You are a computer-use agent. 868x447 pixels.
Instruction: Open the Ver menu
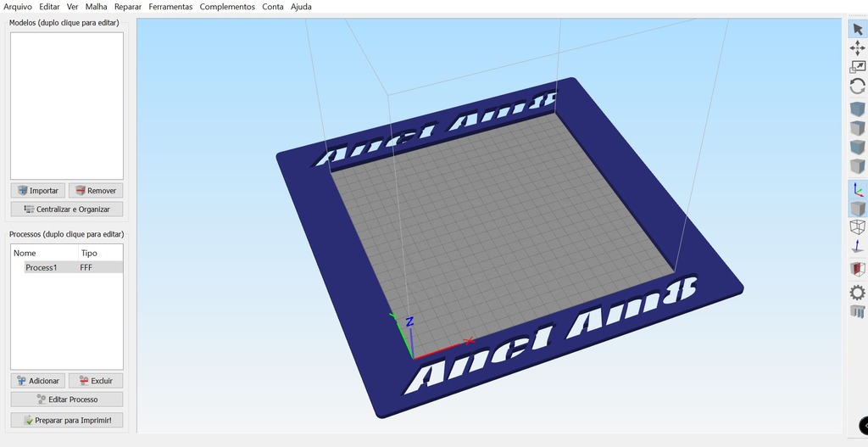(x=73, y=7)
